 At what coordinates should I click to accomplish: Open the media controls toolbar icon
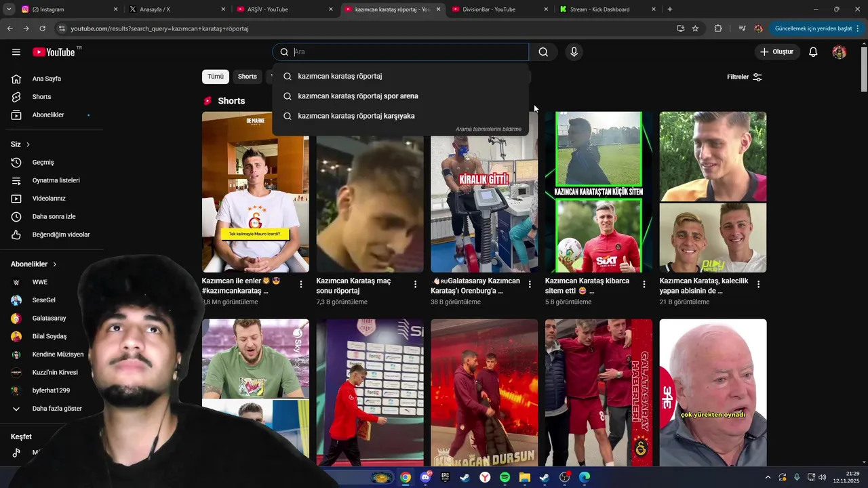pyautogui.click(x=742, y=28)
